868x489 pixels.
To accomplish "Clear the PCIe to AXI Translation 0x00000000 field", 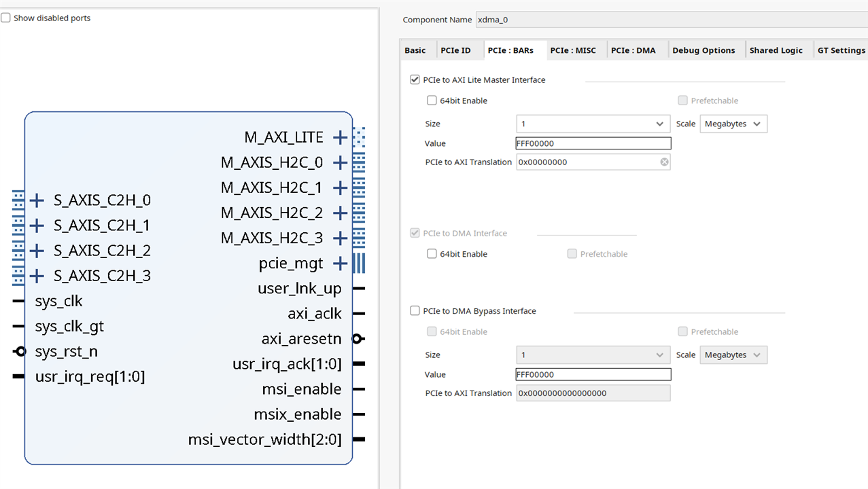I will click(664, 162).
